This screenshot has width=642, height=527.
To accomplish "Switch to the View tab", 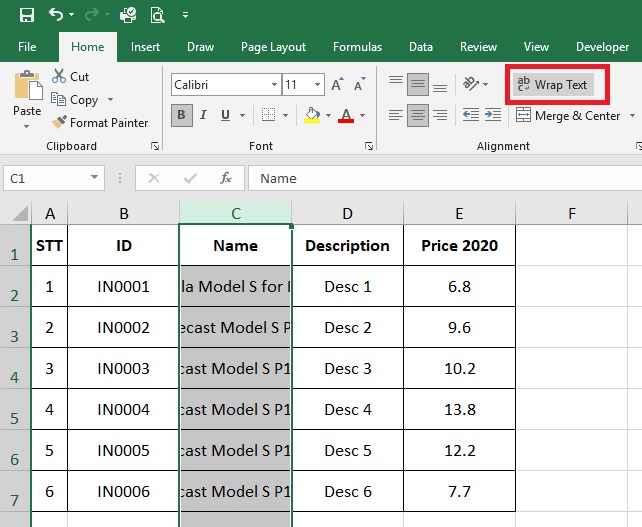I will [x=536, y=47].
